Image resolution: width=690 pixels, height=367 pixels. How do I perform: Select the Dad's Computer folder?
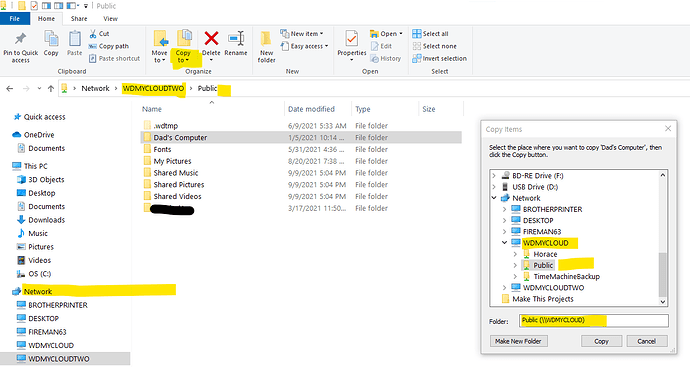301,137
